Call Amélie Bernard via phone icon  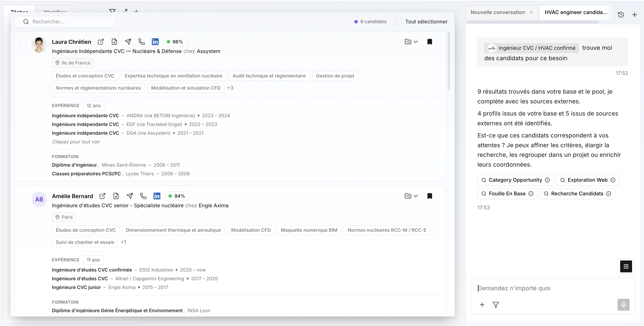click(144, 196)
